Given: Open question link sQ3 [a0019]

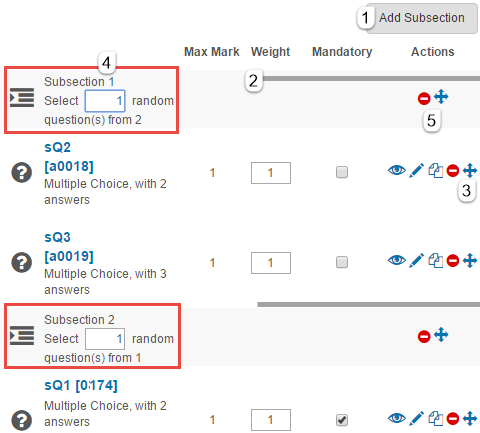Looking at the screenshot, I should tap(69, 247).
